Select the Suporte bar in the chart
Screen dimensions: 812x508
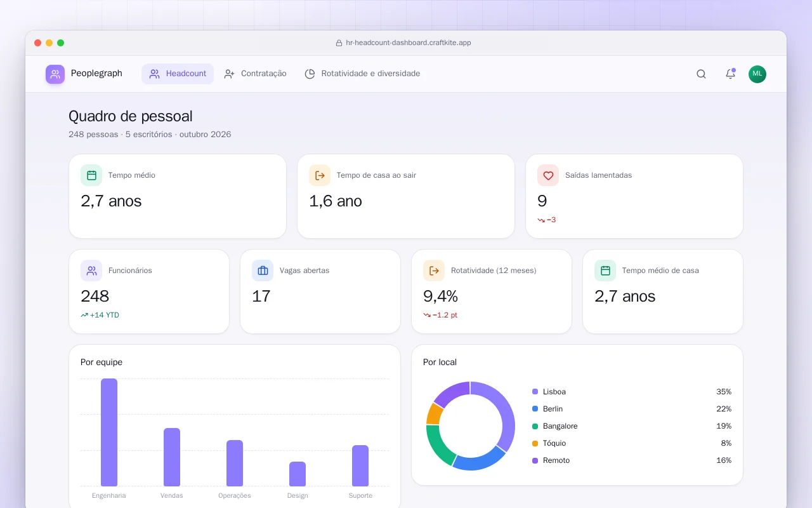tap(360, 465)
